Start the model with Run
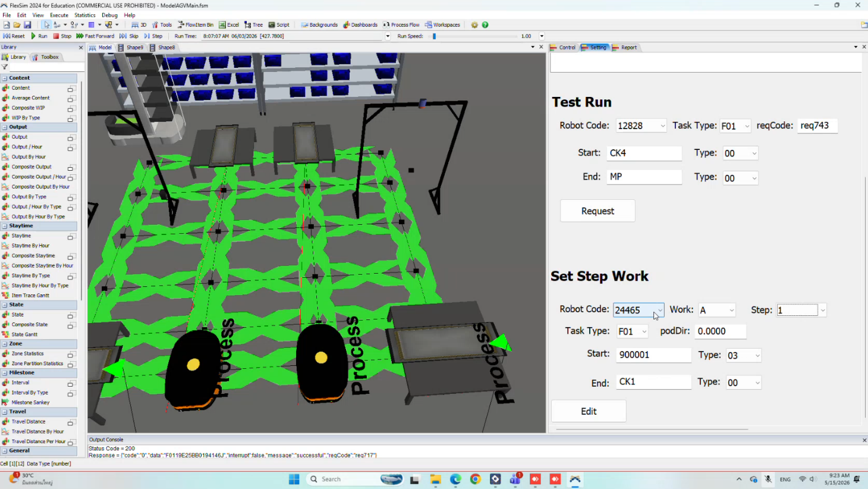The height and width of the screenshot is (489, 868). coord(39,36)
